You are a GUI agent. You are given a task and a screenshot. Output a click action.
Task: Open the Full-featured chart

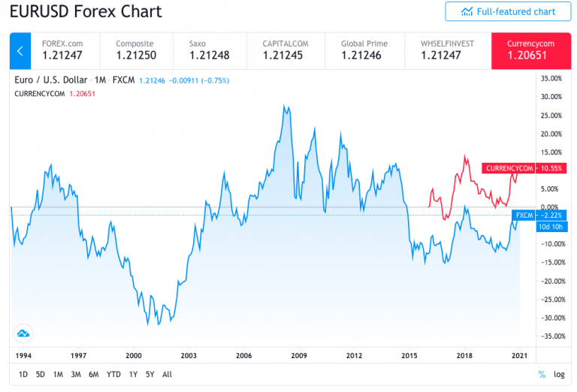[x=508, y=12]
